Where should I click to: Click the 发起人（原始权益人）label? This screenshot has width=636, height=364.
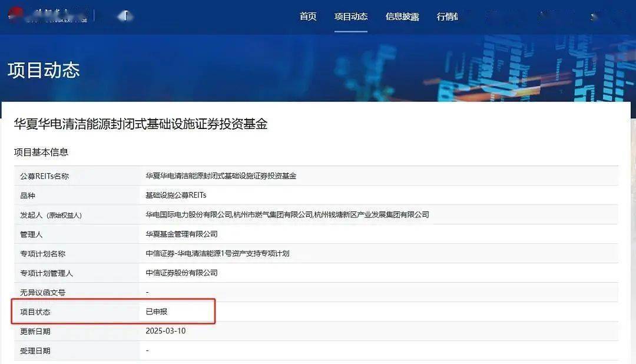point(51,215)
